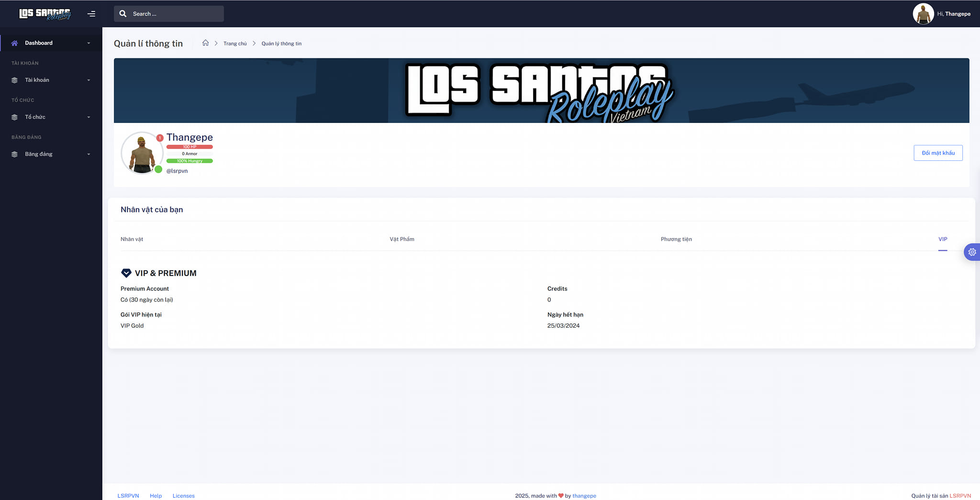Click the Quản lí thông tin page title

tap(148, 44)
